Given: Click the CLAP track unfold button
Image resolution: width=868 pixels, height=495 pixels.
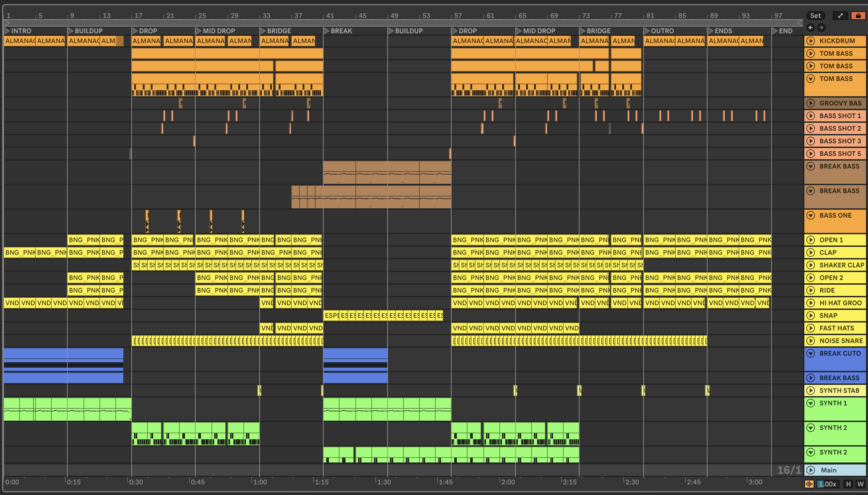Looking at the screenshot, I should click(811, 252).
